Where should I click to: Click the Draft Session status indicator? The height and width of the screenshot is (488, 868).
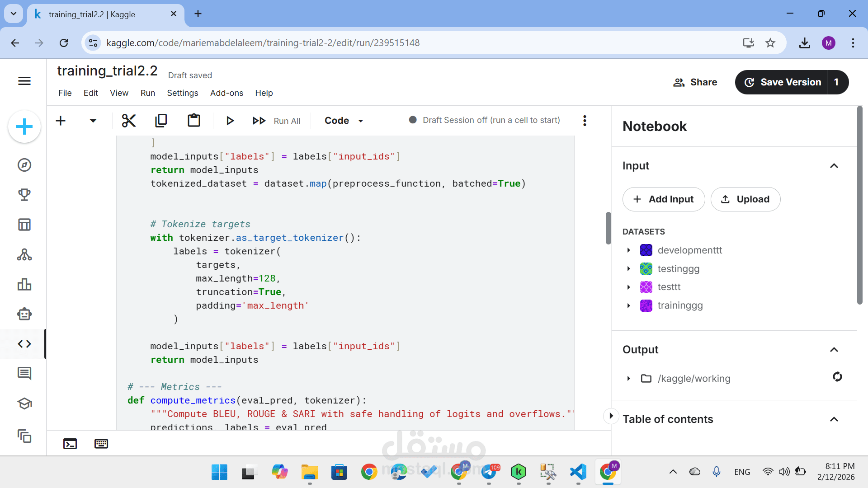click(x=485, y=120)
